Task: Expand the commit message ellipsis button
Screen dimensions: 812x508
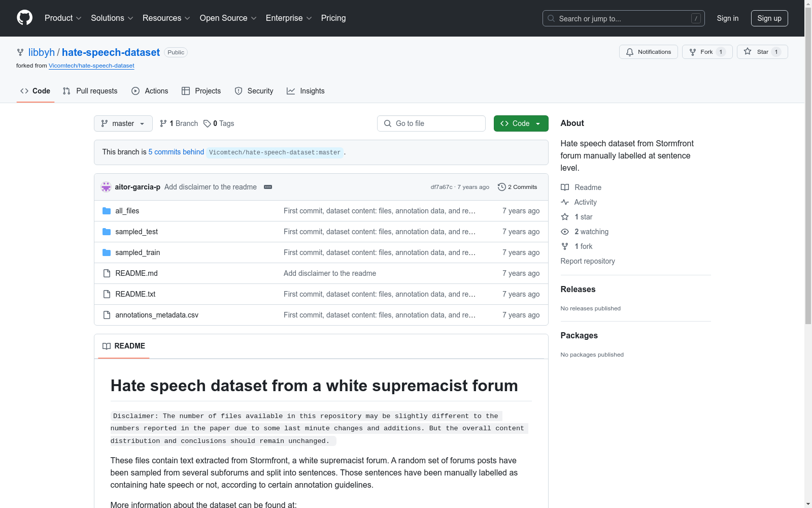Action: pos(268,187)
